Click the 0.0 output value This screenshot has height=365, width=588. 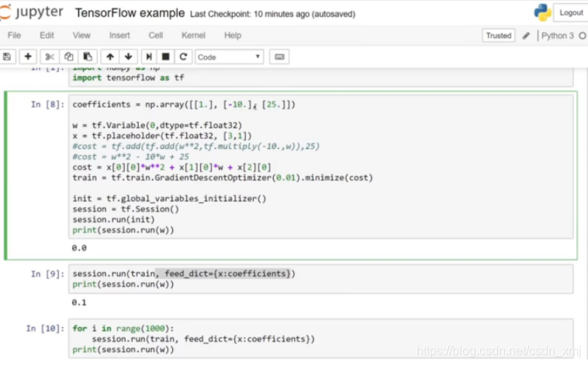coord(79,248)
